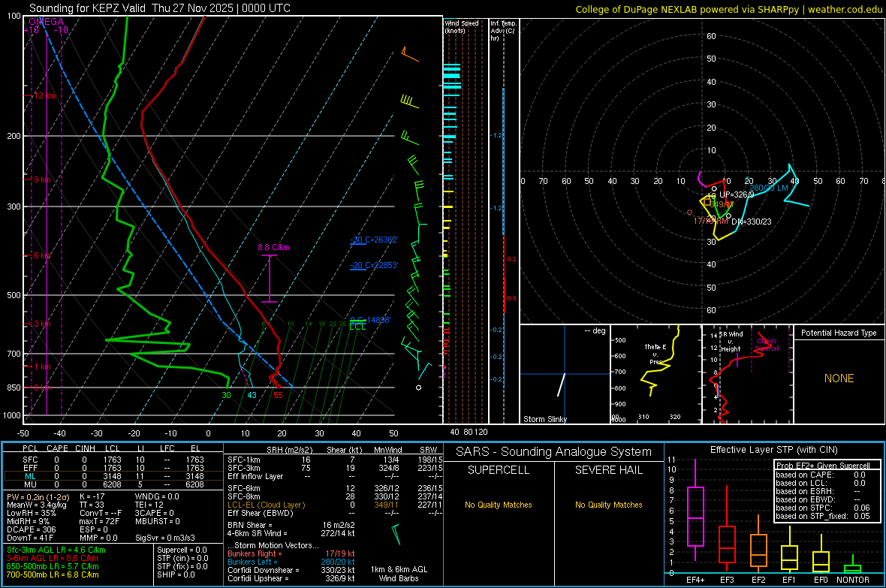This screenshot has height=588, width=886.
Task: Open the weather.cod.edu NEXLAB credit text
Action: pyautogui.click(x=728, y=9)
